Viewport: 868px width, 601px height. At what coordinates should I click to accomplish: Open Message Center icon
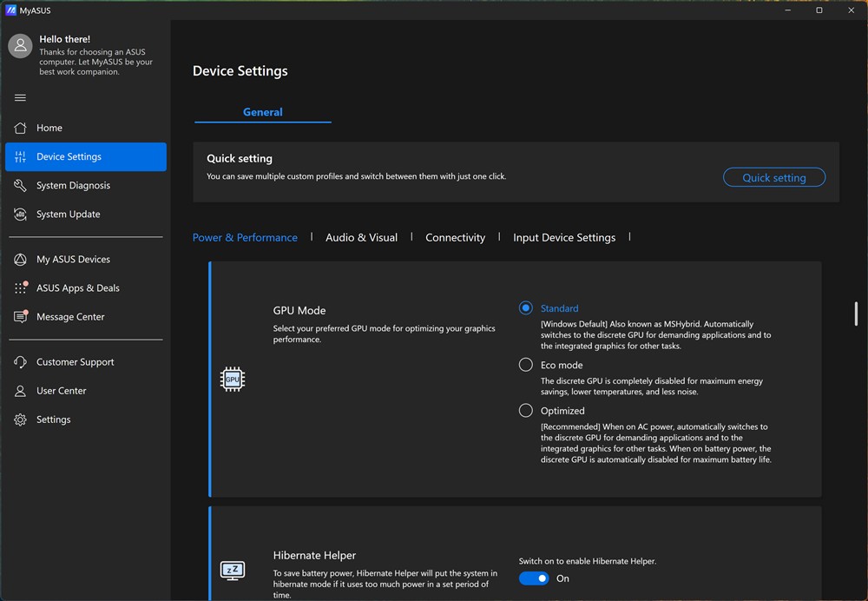21,317
